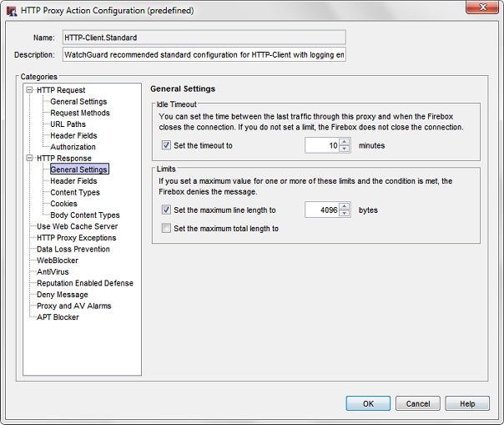
Task: Click the OK button
Action: coord(368,403)
